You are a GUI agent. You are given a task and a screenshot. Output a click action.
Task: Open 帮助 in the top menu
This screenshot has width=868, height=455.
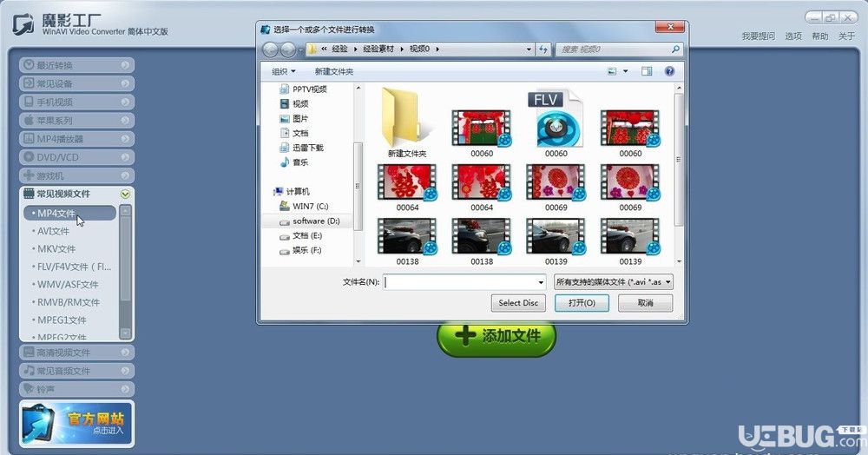point(820,36)
